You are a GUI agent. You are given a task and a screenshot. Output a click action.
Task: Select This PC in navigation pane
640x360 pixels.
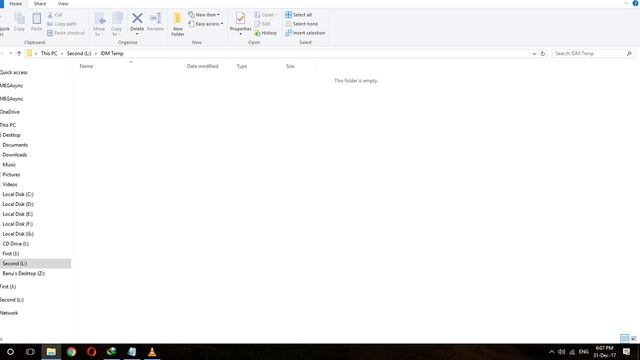(8, 125)
